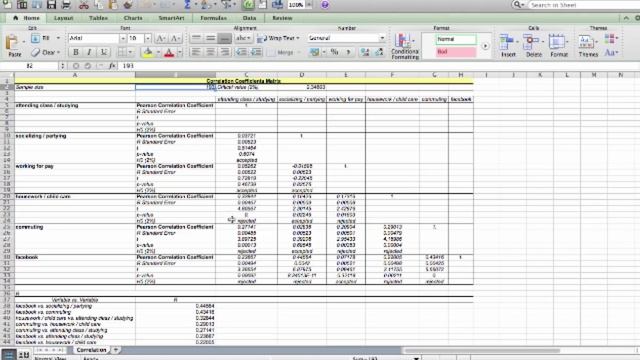The image size is (640, 360).
Task: Click the Print icon in top toolbar
Action: (66, 5)
